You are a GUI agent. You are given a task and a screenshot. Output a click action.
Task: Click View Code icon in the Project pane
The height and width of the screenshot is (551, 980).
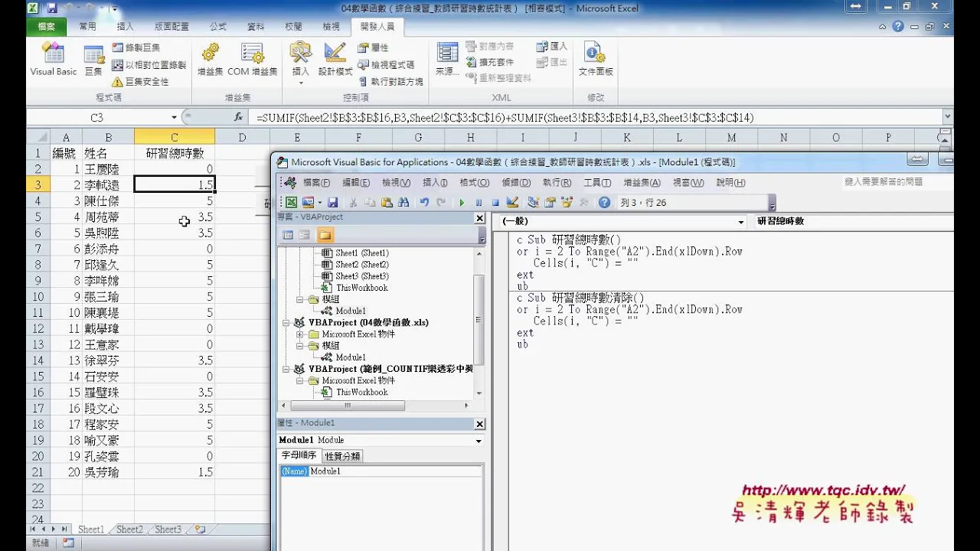point(288,235)
